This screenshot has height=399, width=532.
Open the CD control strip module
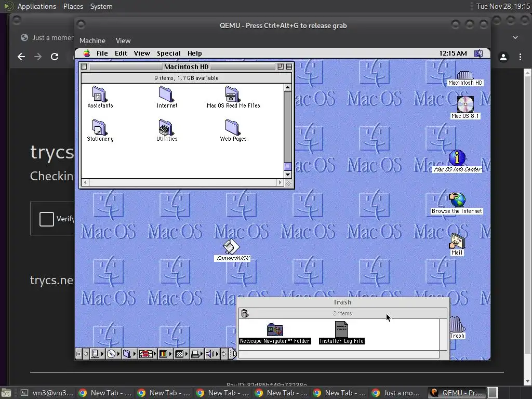(x=113, y=354)
